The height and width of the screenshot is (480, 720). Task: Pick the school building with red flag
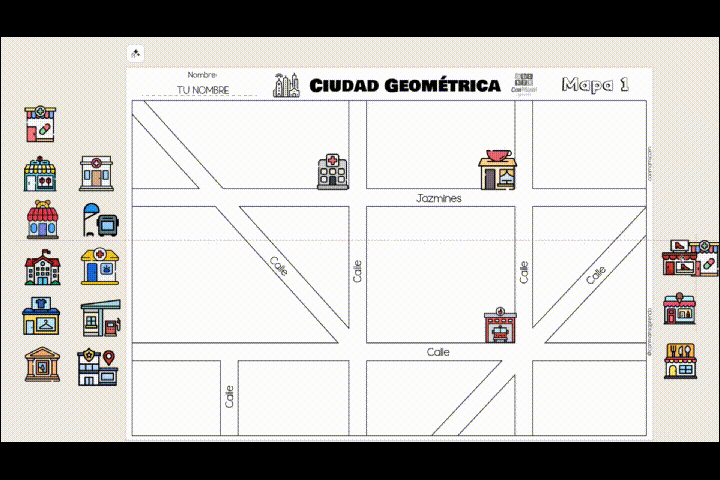(43, 267)
